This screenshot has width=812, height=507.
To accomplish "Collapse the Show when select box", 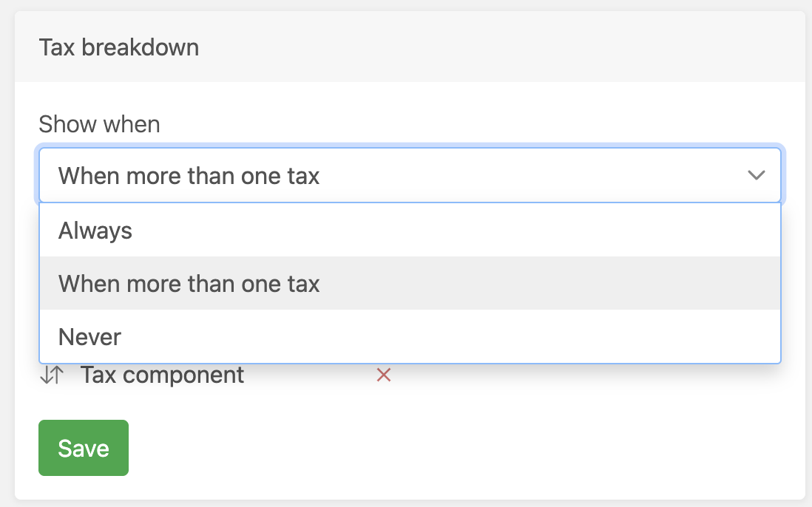I will [410, 175].
